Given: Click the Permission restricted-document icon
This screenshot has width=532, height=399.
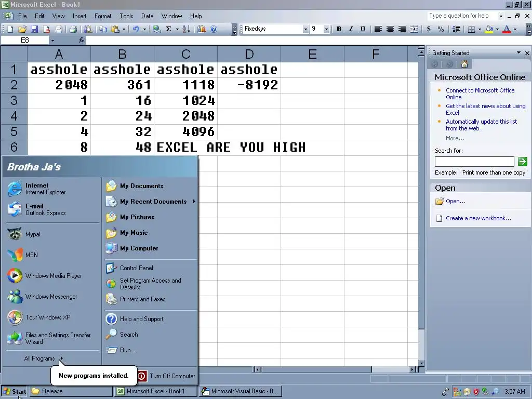Looking at the screenshot, I should tap(46, 29).
